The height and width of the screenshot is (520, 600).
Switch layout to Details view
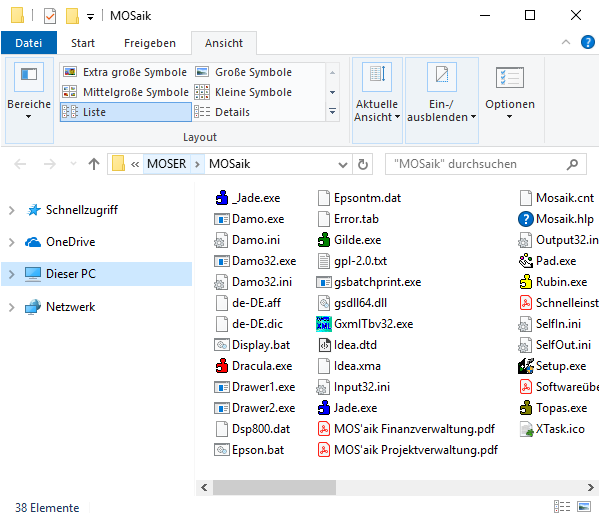[232, 112]
